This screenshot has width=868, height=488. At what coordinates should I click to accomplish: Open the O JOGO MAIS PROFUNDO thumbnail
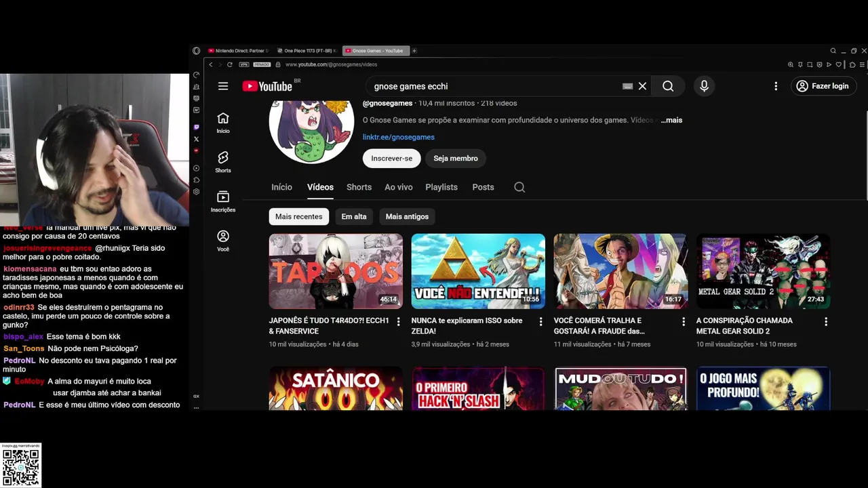coord(763,388)
